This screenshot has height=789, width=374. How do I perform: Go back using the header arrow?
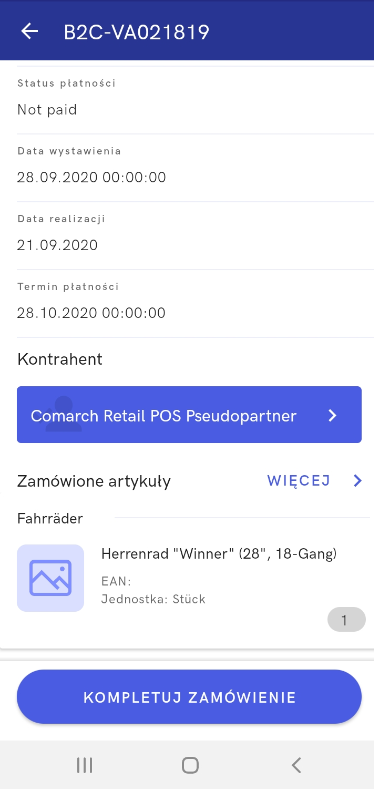30,32
